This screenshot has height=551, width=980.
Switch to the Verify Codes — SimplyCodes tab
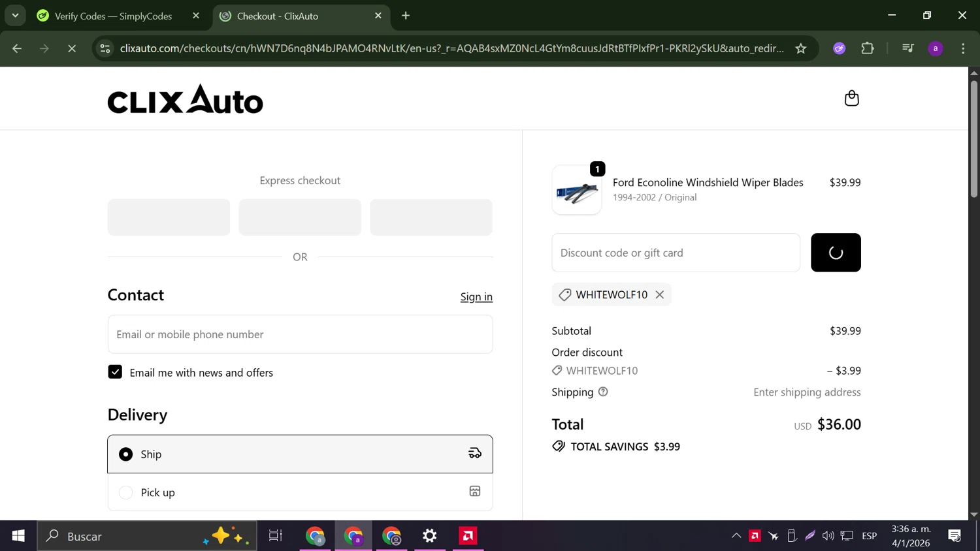[x=113, y=16]
